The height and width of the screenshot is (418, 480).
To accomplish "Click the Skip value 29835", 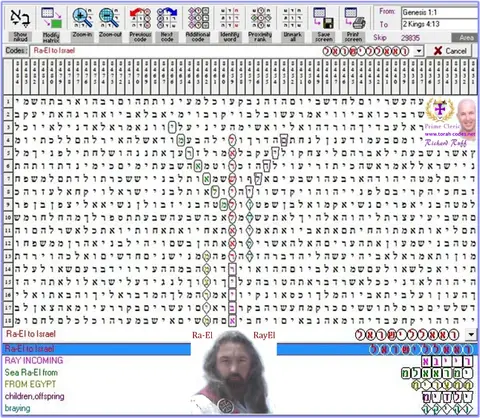I will [410, 38].
